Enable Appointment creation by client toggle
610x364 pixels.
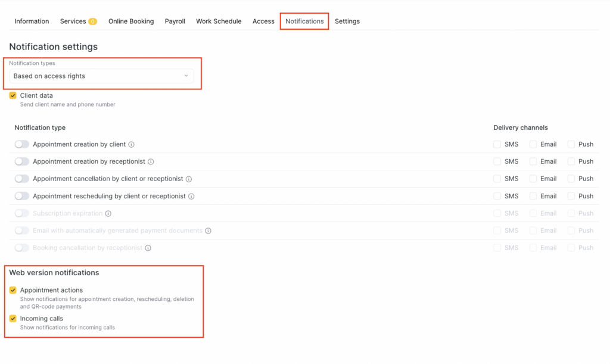tap(21, 144)
